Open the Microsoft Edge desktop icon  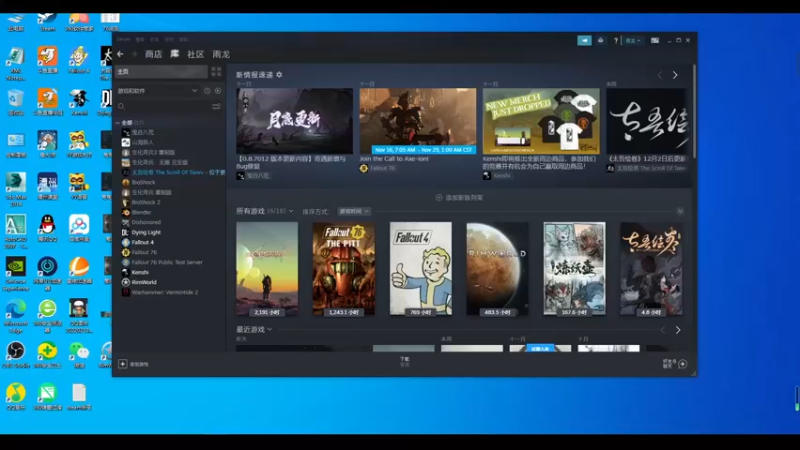coord(16,315)
